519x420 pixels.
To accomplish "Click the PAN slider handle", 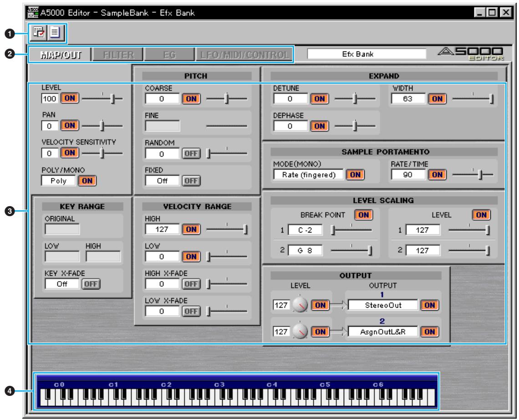I will click(102, 126).
